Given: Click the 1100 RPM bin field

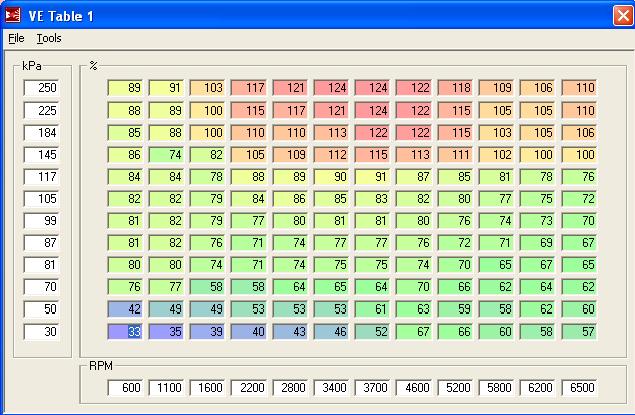Looking at the screenshot, I should [166, 387].
